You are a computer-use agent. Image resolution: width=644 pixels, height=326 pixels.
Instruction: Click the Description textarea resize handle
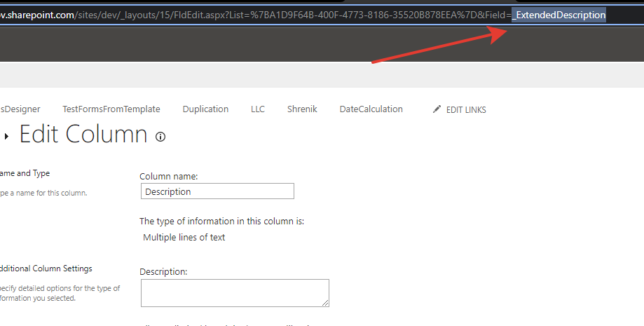point(325,303)
